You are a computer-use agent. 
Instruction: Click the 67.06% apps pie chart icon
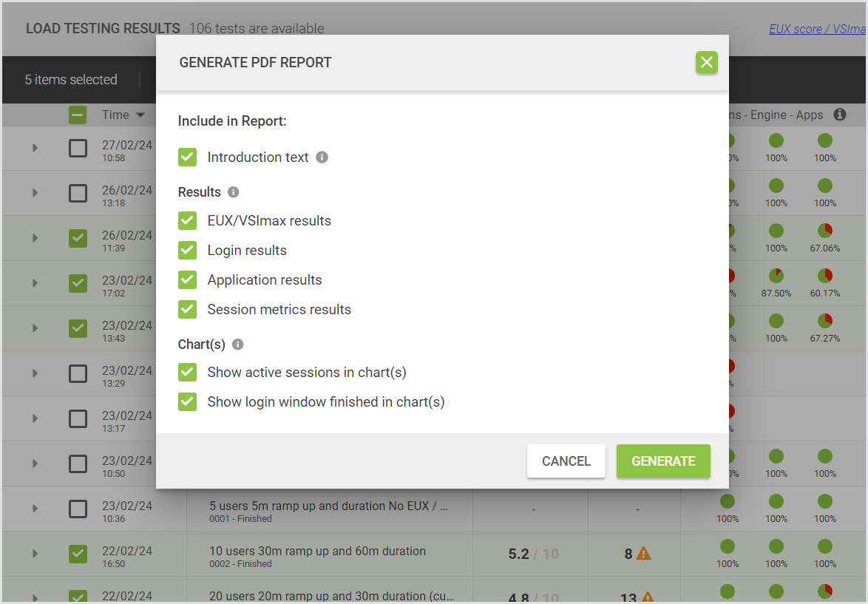825,231
